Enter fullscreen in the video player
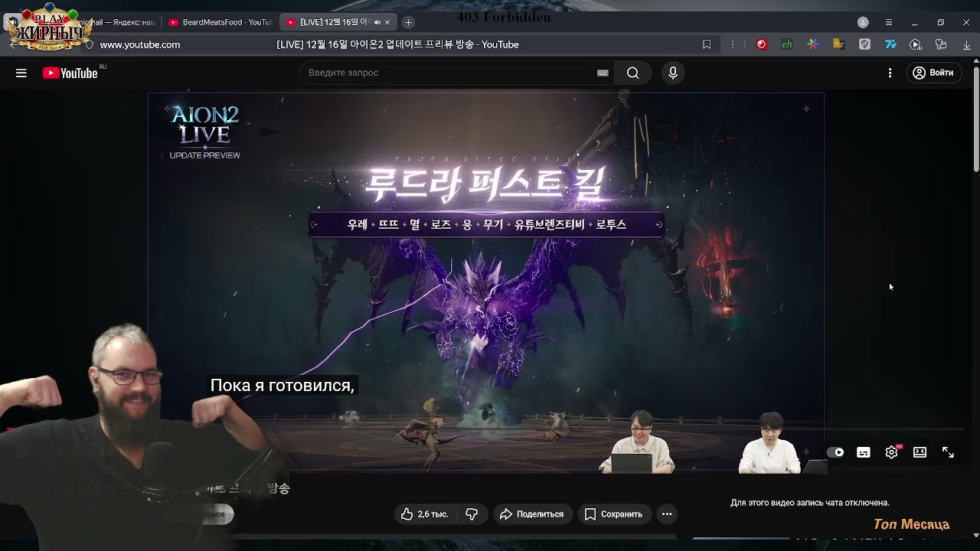Viewport: 980px width, 551px height. pos(948,452)
